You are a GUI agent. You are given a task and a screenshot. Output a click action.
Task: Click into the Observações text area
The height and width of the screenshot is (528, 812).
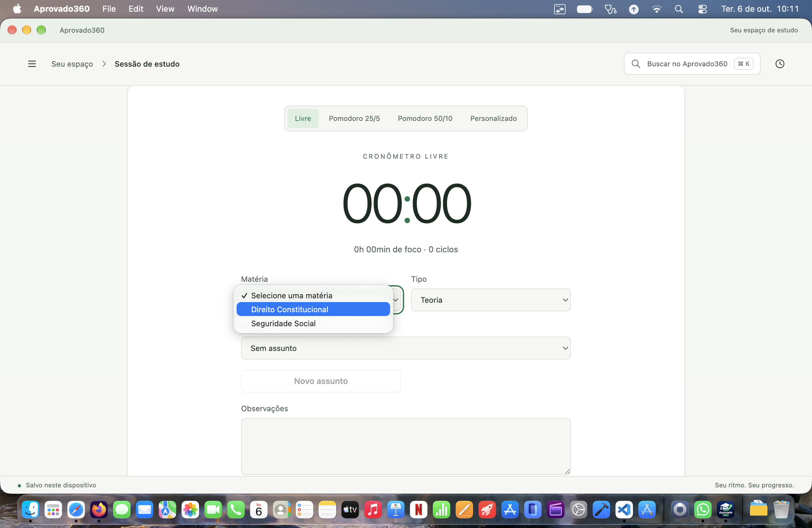tap(406, 446)
